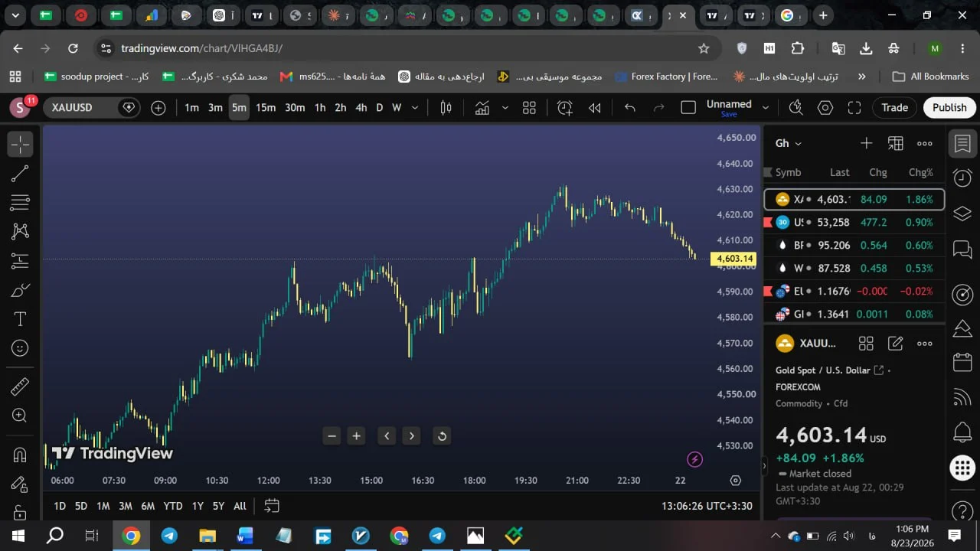Screen dimensions: 980x551
Task: Select the XAUUSD row in watchlist
Action: click(x=854, y=199)
